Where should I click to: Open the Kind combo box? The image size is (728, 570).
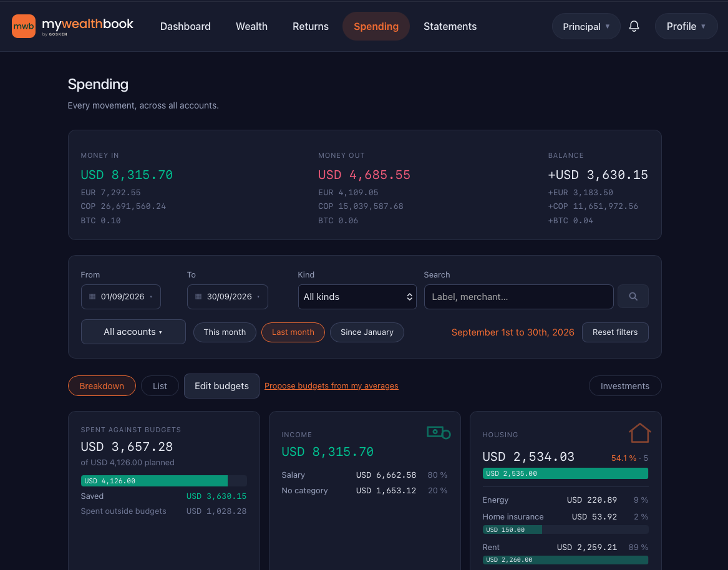(x=357, y=297)
